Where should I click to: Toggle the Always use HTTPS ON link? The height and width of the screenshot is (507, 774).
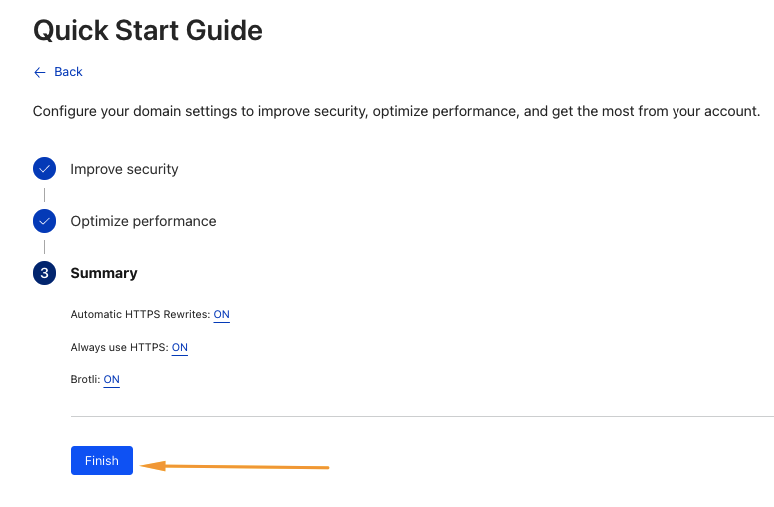(x=180, y=347)
